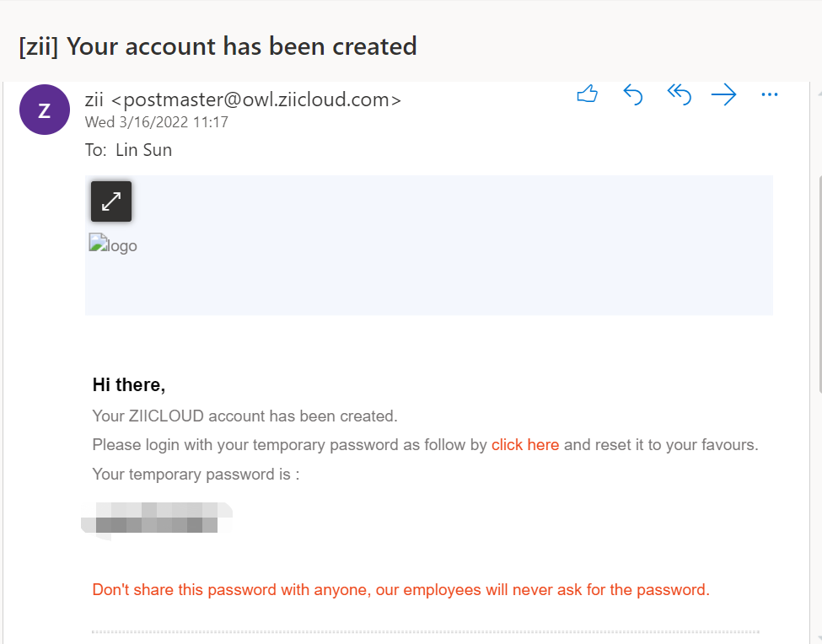Forward this message using the arrow icon
The image size is (822, 644).
724,95
